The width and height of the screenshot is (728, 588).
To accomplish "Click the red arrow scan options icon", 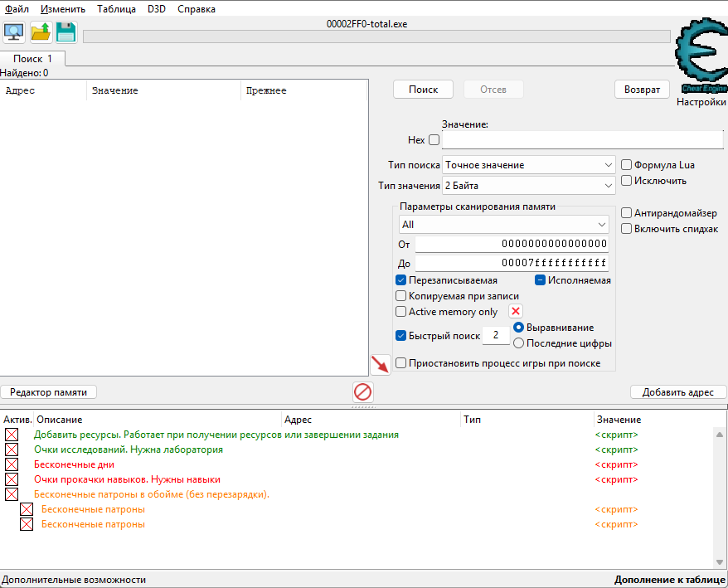I will [381, 364].
